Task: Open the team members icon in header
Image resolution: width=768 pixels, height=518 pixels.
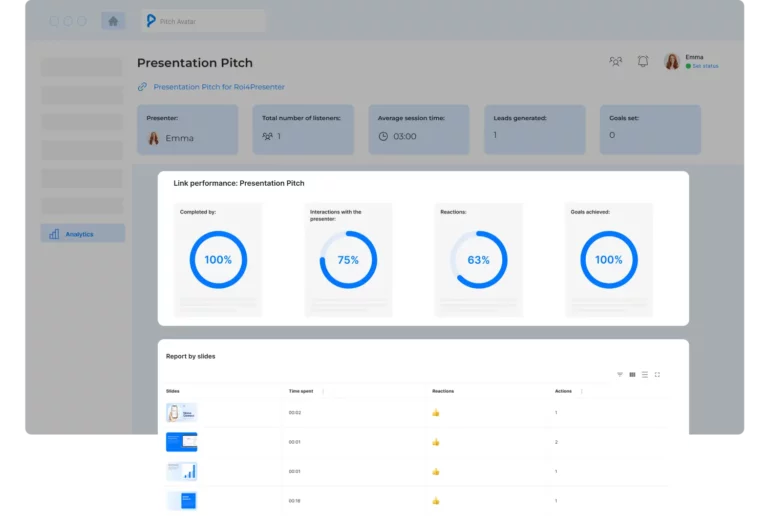Action: tap(616, 61)
